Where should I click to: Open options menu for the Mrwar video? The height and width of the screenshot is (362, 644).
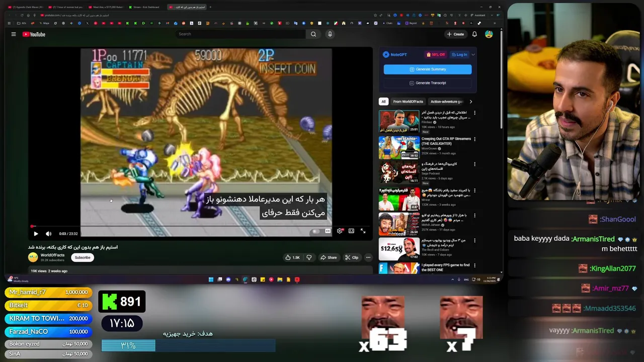(x=474, y=191)
